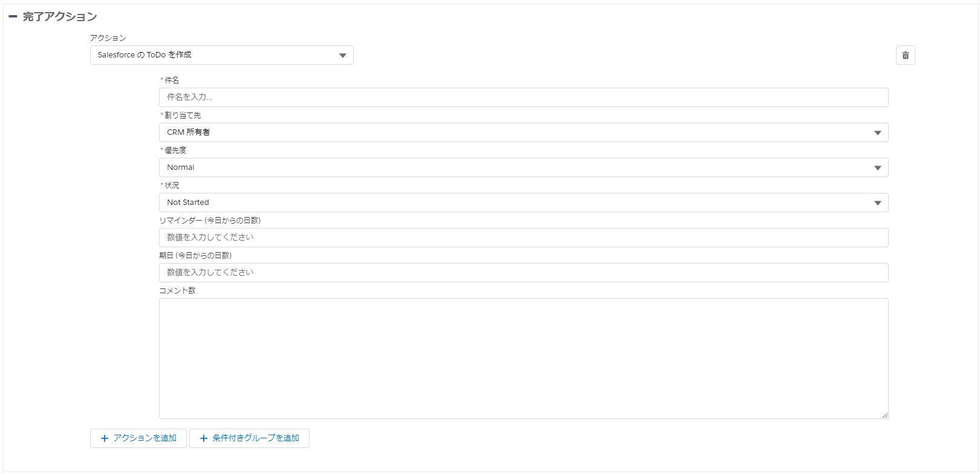Image resolution: width=980 pixels, height=474 pixels.
Task: Click the アクションを追加 button
Action: tap(138, 438)
